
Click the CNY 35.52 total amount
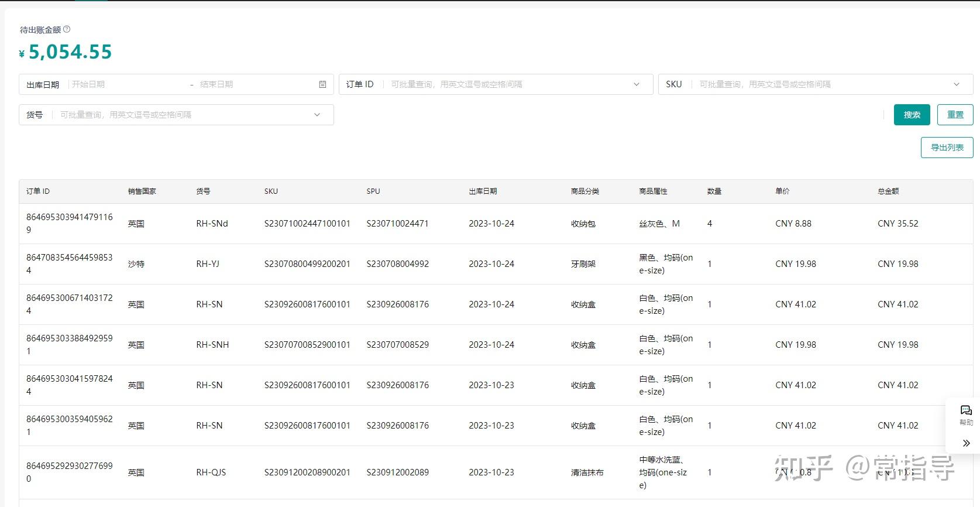coord(898,224)
